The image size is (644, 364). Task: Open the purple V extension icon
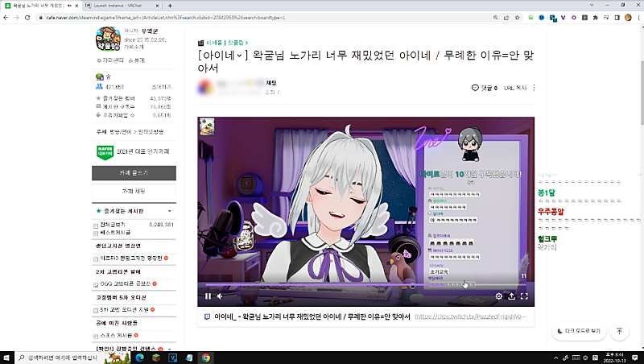point(563,18)
